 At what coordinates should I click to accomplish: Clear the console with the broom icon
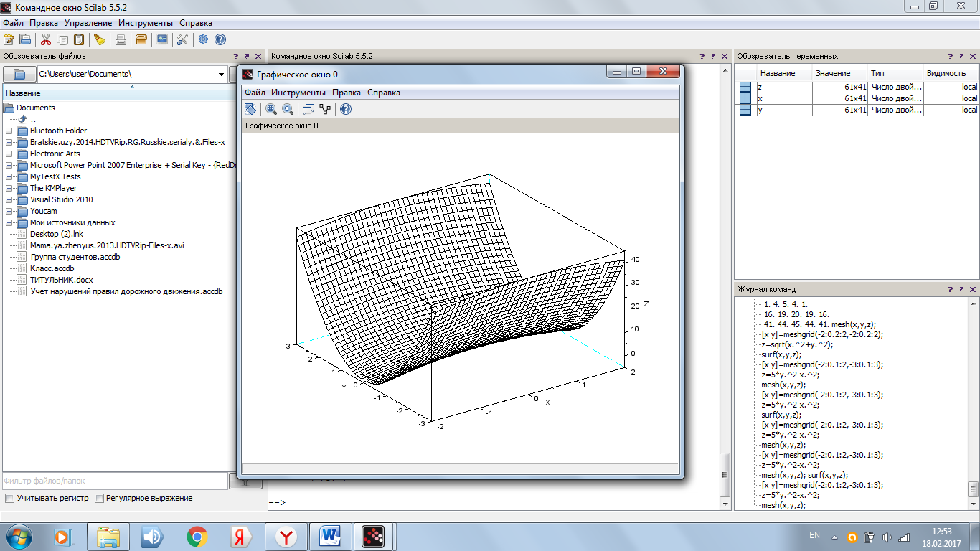(100, 39)
